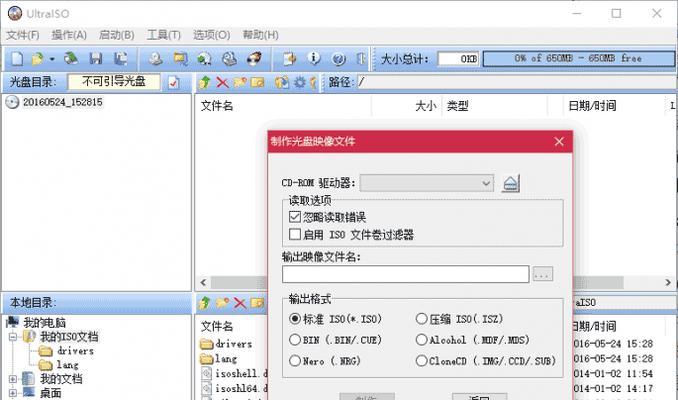Click the Burn CD image flame icon
This screenshot has width=678, height=400.
point(254,58)
